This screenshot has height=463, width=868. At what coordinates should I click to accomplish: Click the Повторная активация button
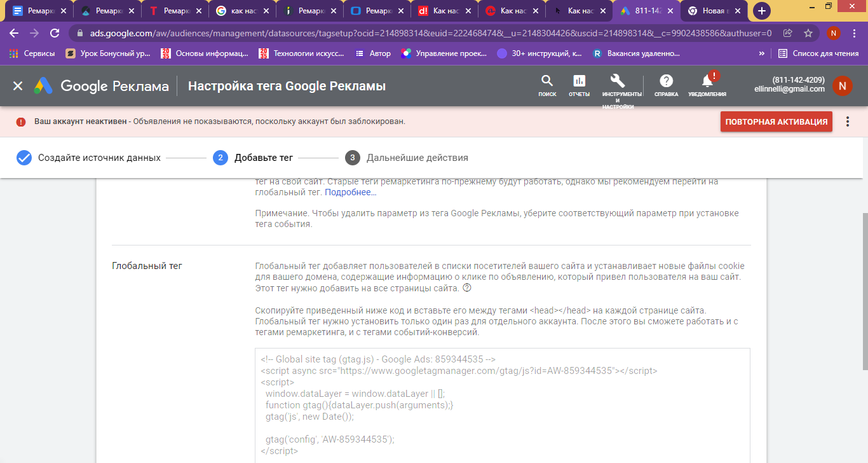click(776, 121)
